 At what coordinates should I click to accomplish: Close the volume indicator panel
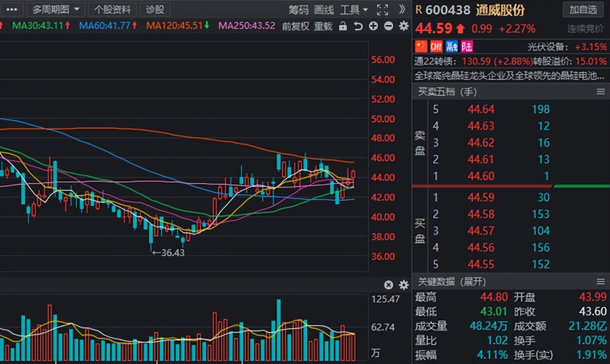click(x=388, y=285)
